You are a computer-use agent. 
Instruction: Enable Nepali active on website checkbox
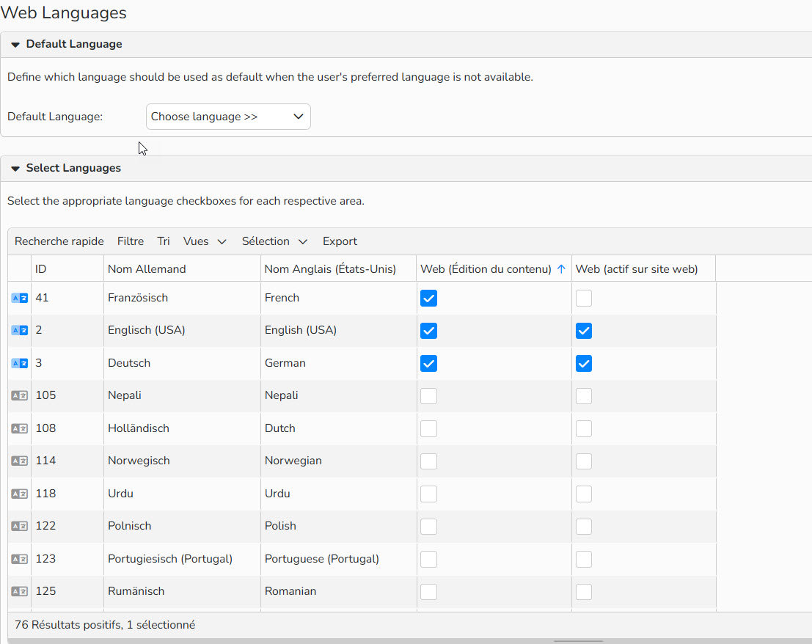point(584,396)
